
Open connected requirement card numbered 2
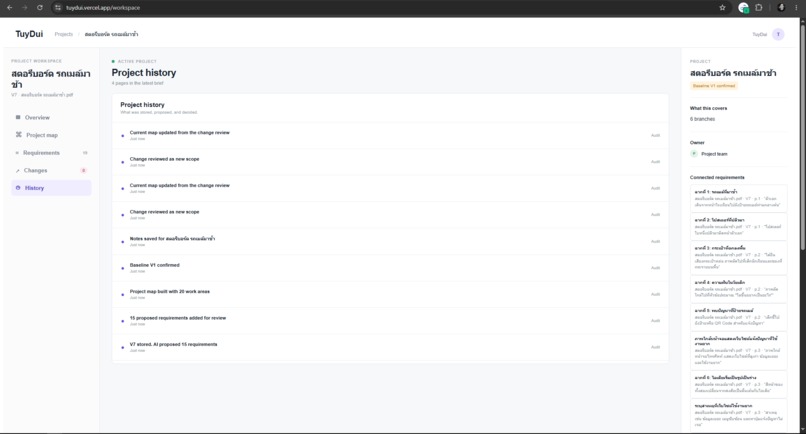point(738,226)
